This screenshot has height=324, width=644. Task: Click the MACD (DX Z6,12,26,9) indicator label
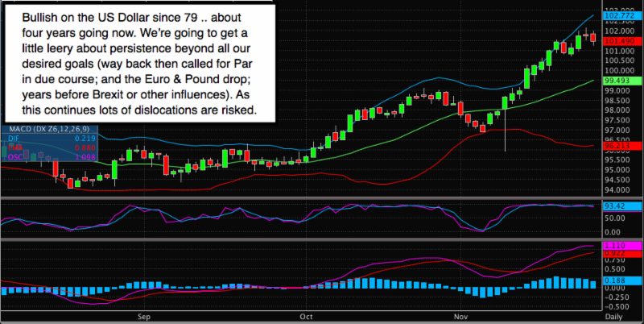pos(48,130)
